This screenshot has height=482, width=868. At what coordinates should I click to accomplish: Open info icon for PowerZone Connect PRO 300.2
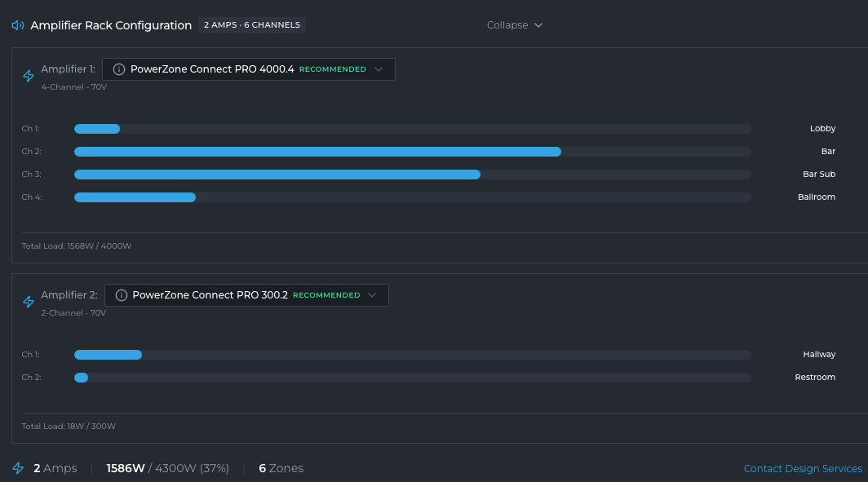click(122, 295)
